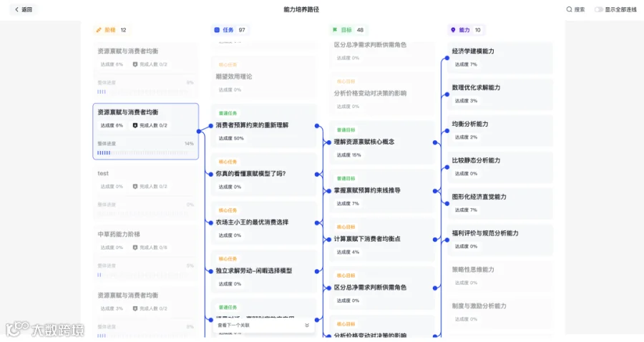The height and width of the screenshot is (342, 644).
Task: Click the 核心目标 tag above 计算禀赋下消费者均衡点
Action: [x=346, y=227]
